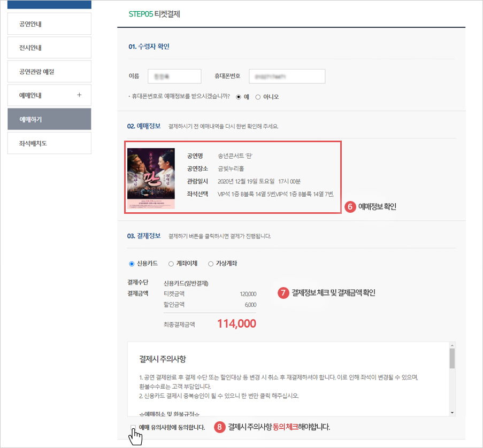Click the blue header bar above the sidebar menu
483x448 pixels.
[49, 4]
